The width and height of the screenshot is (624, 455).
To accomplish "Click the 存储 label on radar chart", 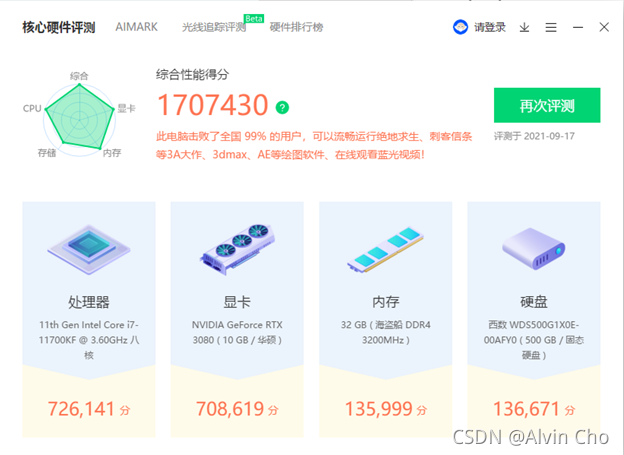I will (x=47, y=153).
